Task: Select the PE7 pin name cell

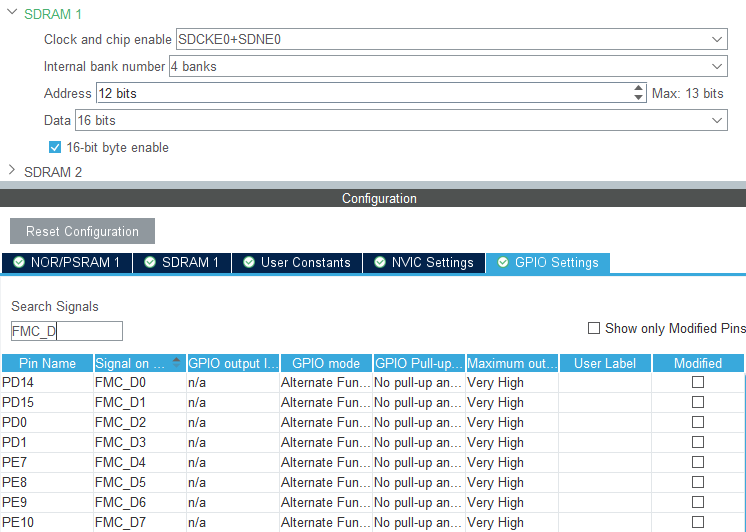Action: 47,462
